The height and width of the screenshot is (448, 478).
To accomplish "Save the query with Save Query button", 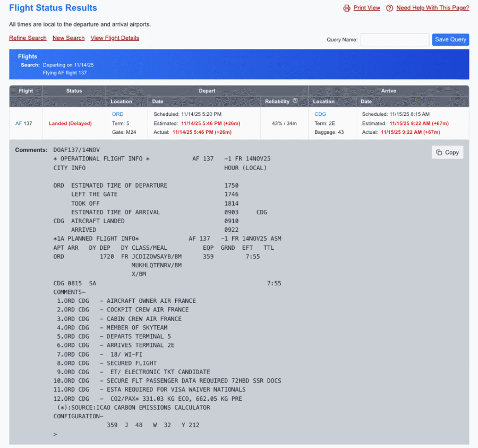I will pos(450,39).
